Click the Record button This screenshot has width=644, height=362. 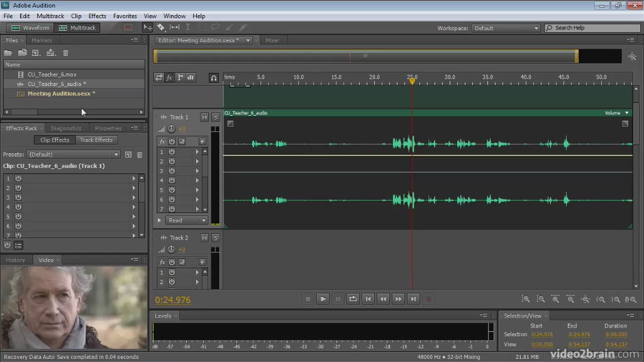pos(428,299)
